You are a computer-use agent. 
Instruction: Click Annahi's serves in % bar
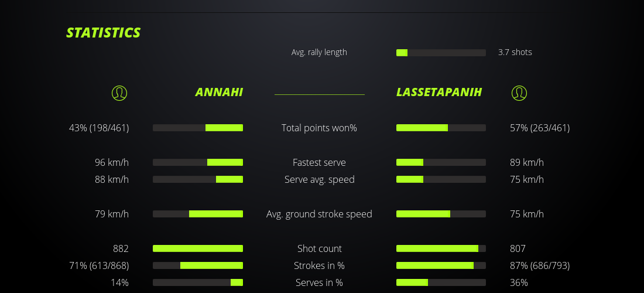(x=198, y=282)
